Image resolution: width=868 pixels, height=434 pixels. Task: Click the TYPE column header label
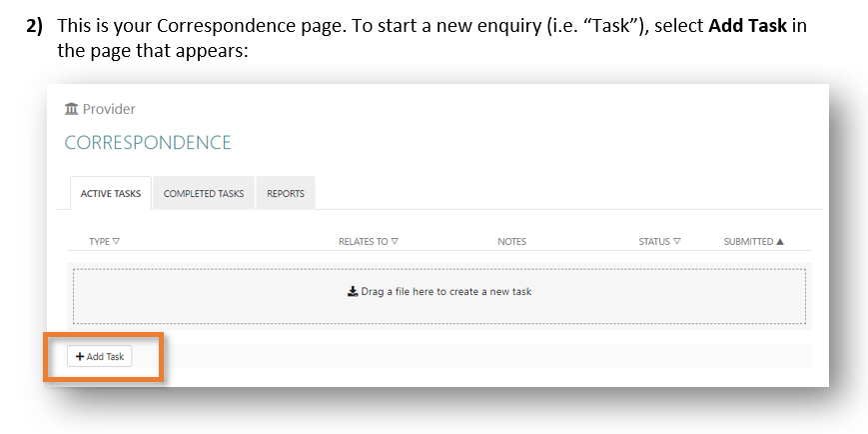(x=99, y=241)
